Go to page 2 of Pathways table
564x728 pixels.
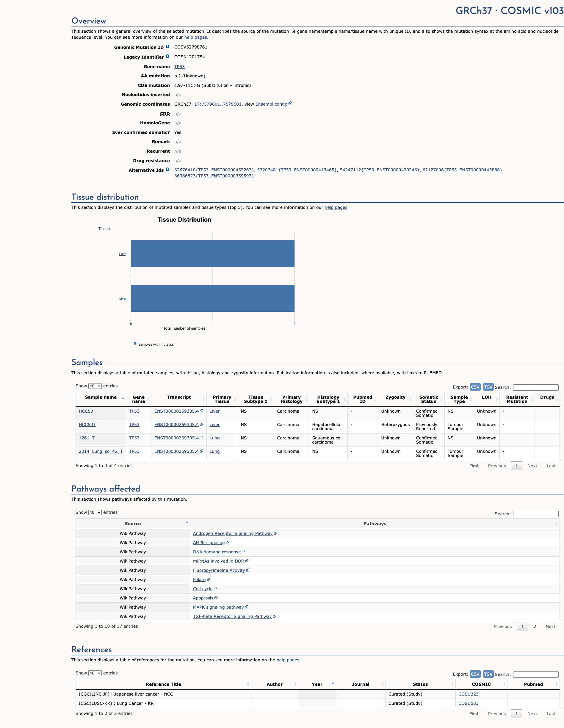(x=535, y=627)
